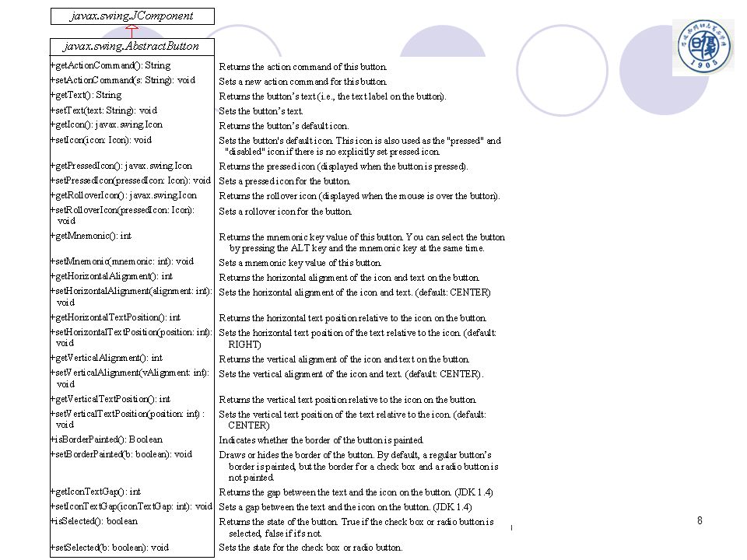Click setVerticalAlignment(vAlignment: int) method
The width and height of the screenshot is (747, 560).
(x=130, y=378)
